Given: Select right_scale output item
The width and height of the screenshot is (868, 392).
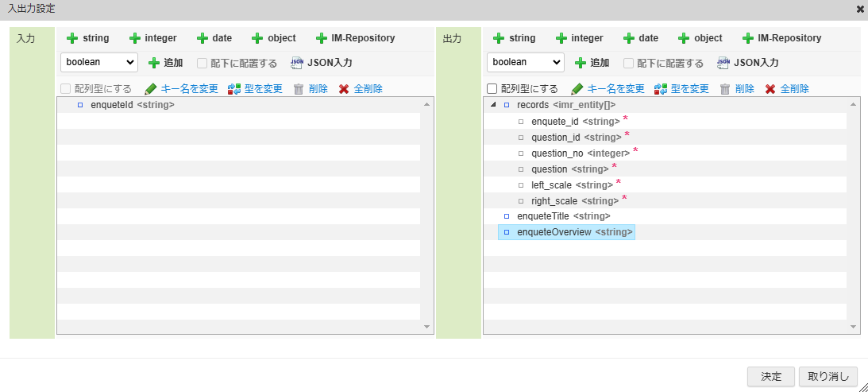Looking at the screenshot, I should click(x=575, y=200).
